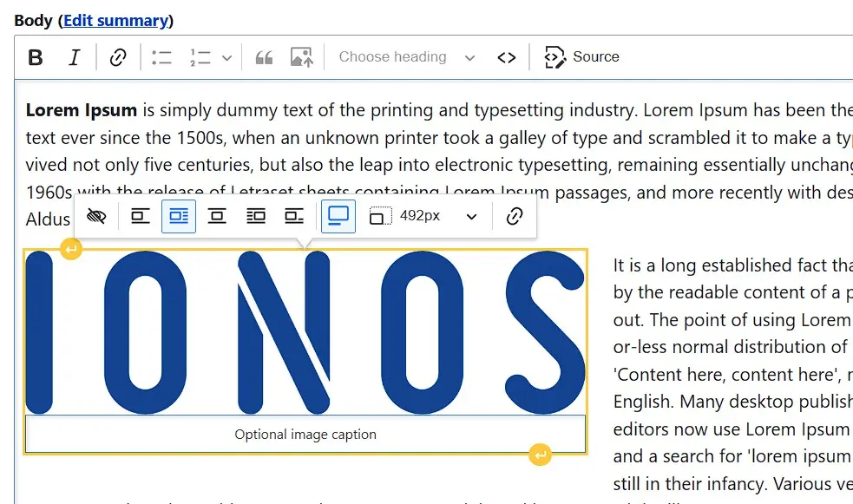The image size is (853, 504).
Task: Toggle bold formatting
Action: tap(36, 56)
